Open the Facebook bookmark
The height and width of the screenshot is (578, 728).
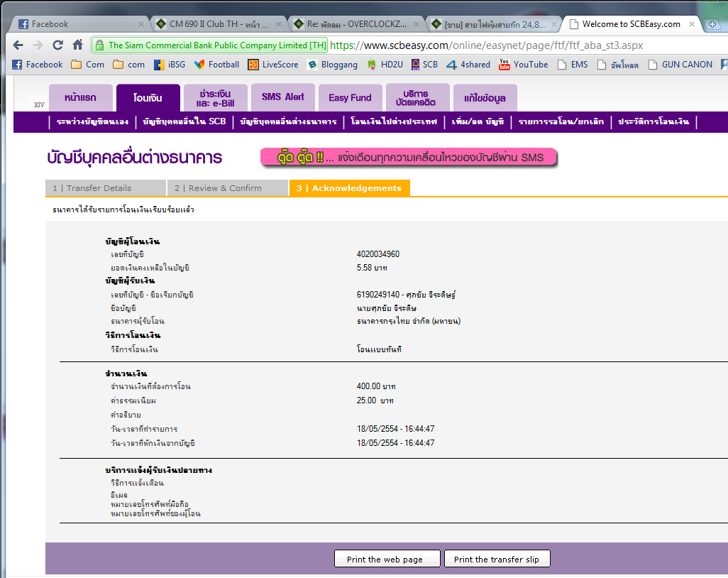pos(37,65)
